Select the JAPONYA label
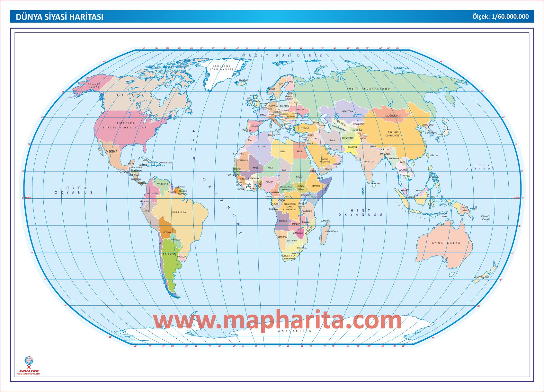Viewport: 544px width, 392px height. click(446, 130)
